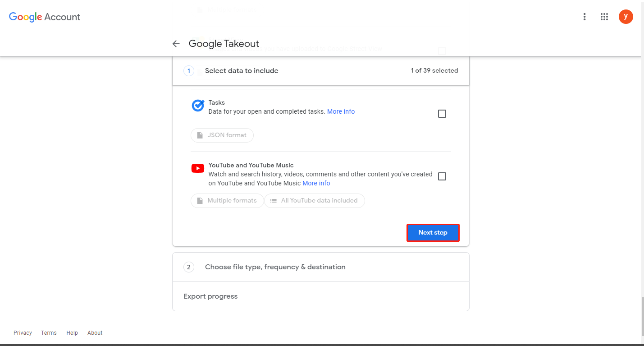Expand the Export progress section
The width and height of the screenshot is (644, 346).
(210, 296)
